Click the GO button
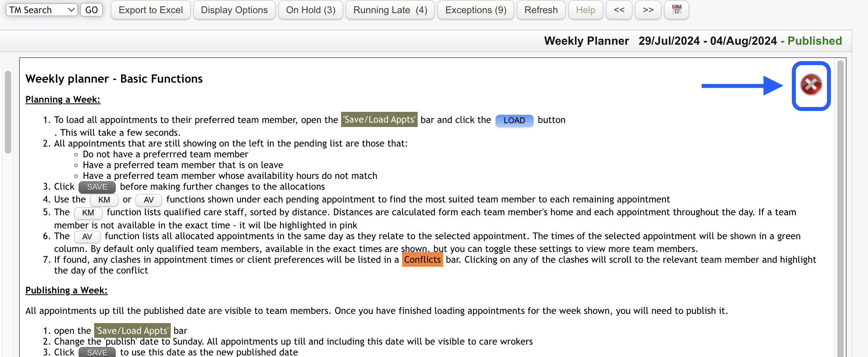Image resolution: width=868 pixels, height=357 pixels. [x=91, y=10]
